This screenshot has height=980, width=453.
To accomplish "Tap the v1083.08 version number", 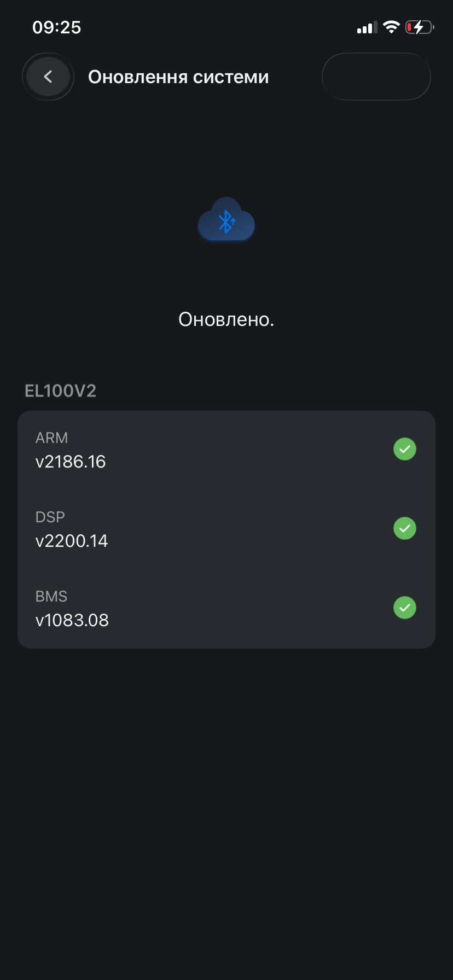I will click(72, 621).
